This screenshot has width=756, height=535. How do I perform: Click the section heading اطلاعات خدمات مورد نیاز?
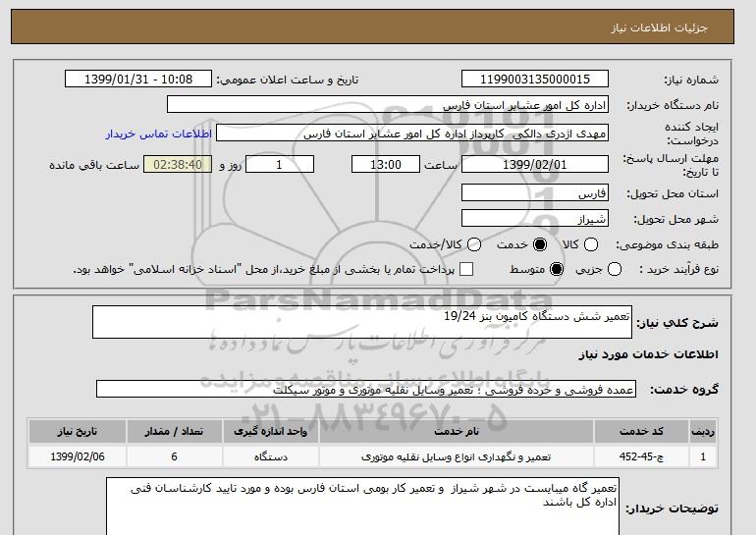[x=648, y=354]
